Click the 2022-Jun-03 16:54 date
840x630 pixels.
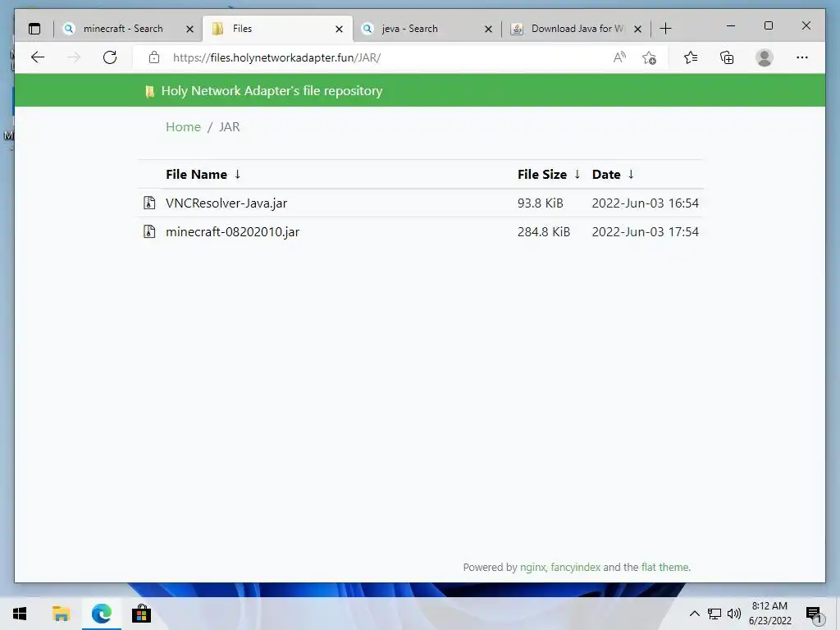pos(645,203)
